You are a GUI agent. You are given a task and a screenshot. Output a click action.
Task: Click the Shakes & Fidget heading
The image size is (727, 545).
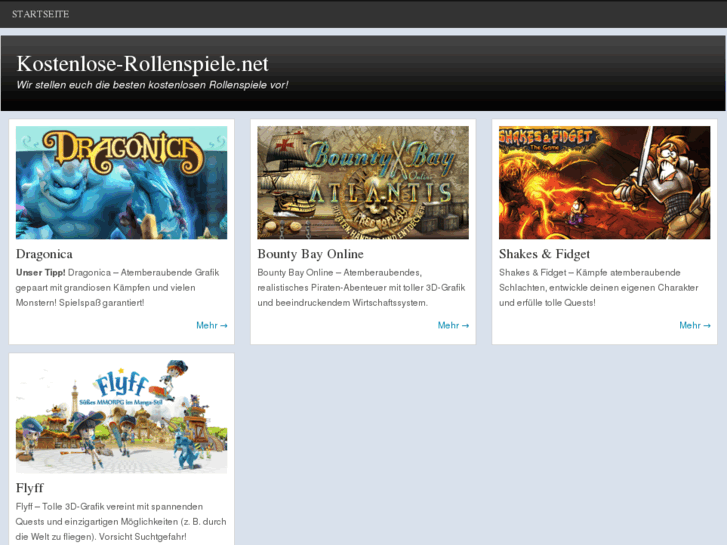[x=544, y=254]
